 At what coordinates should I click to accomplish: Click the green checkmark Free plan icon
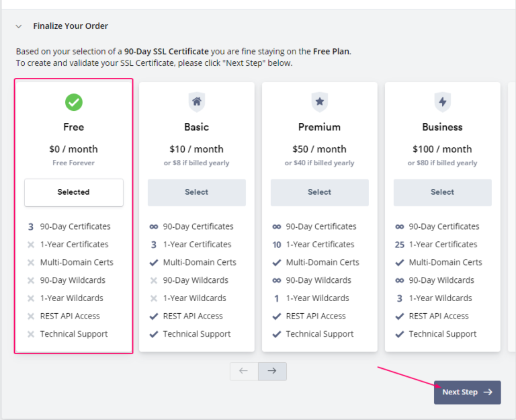click(74, 102)
